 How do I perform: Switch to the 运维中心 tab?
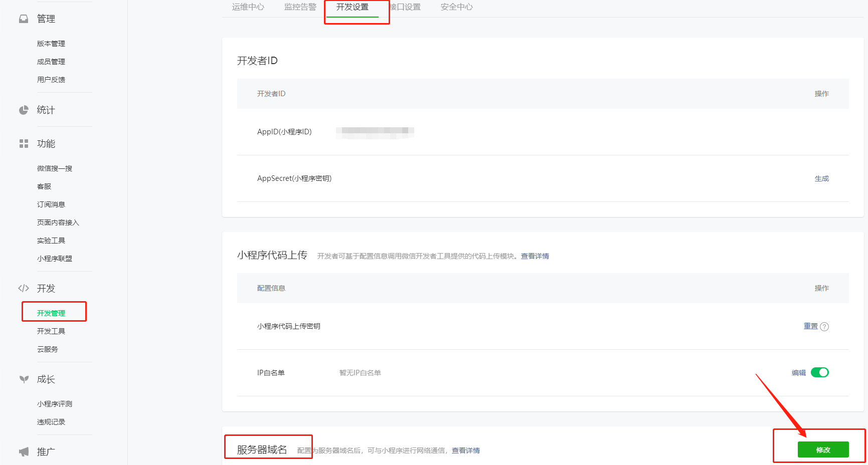click(x=248, y=7)
